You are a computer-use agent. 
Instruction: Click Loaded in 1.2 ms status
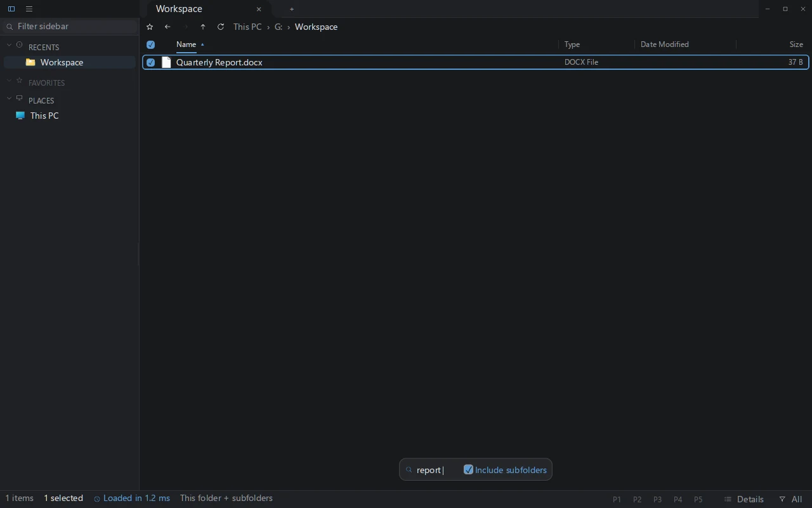click(x=132, y=498)
